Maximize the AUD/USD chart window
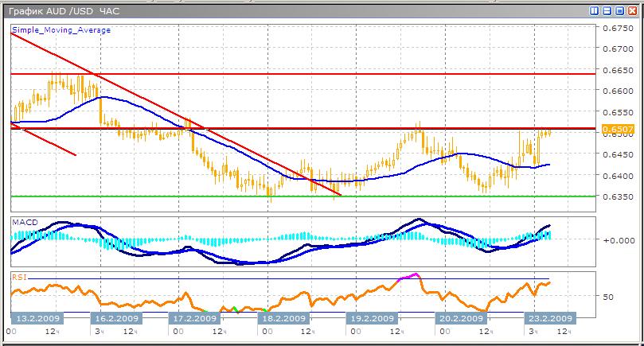 [x=619, y=11]
